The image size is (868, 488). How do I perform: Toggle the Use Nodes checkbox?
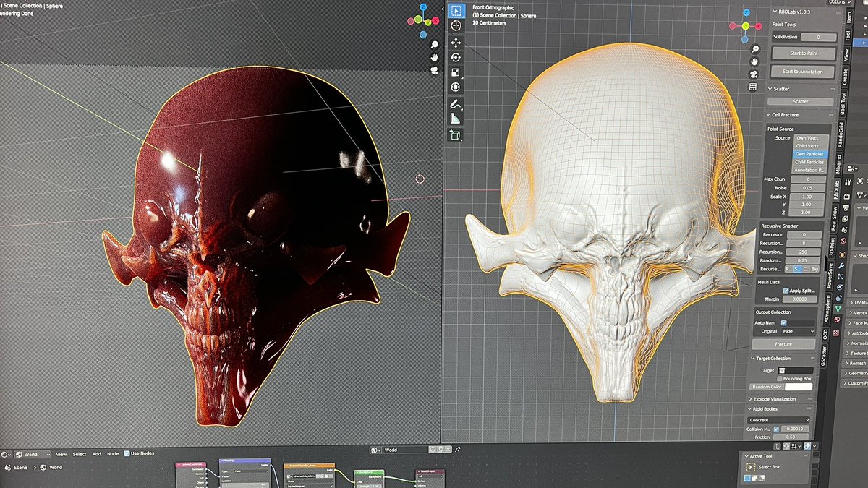(126, 454)
